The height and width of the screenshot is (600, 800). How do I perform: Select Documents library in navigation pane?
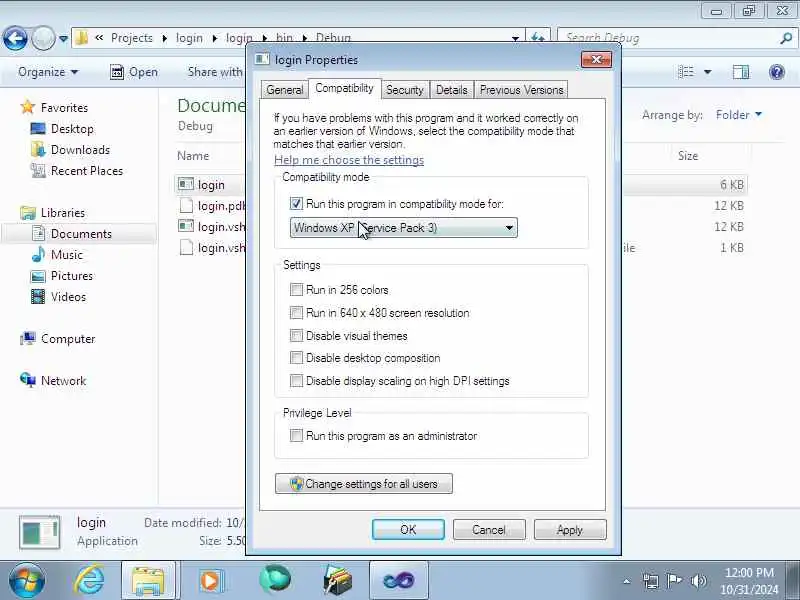pyautogui.click(x=71, y=234)
